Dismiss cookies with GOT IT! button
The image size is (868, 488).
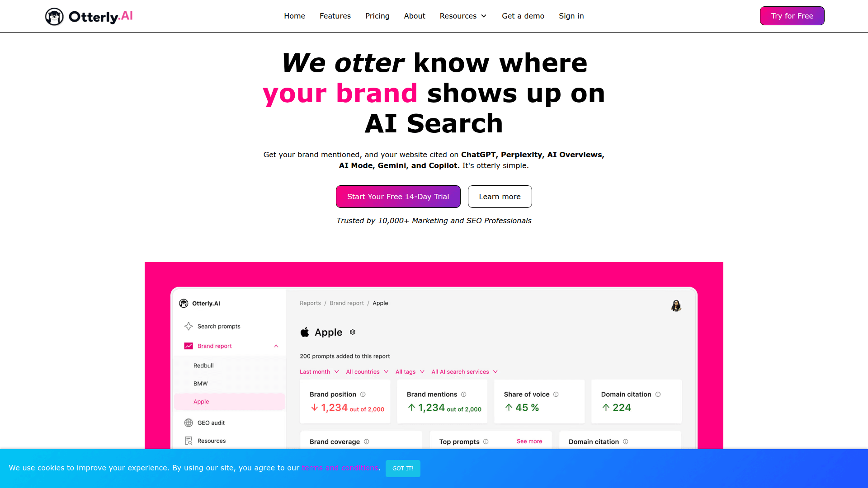point(403,468)
